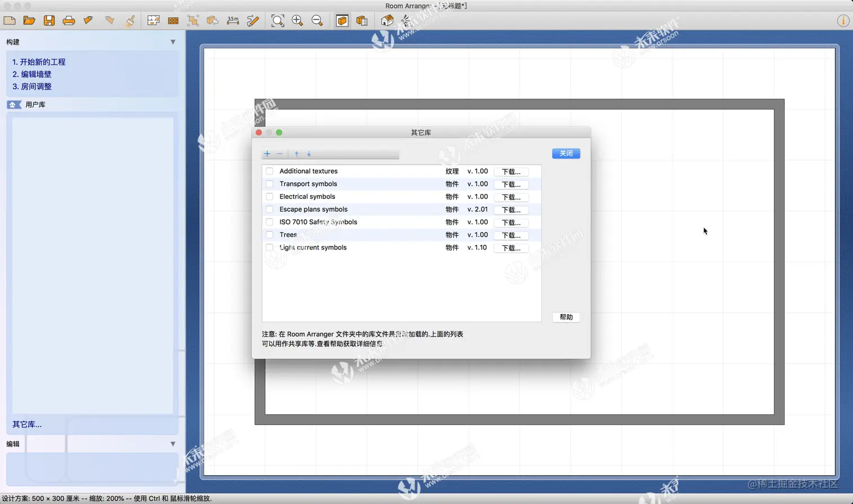
Task: Click the 帮助 button in dialog
Action: point(566,317)
